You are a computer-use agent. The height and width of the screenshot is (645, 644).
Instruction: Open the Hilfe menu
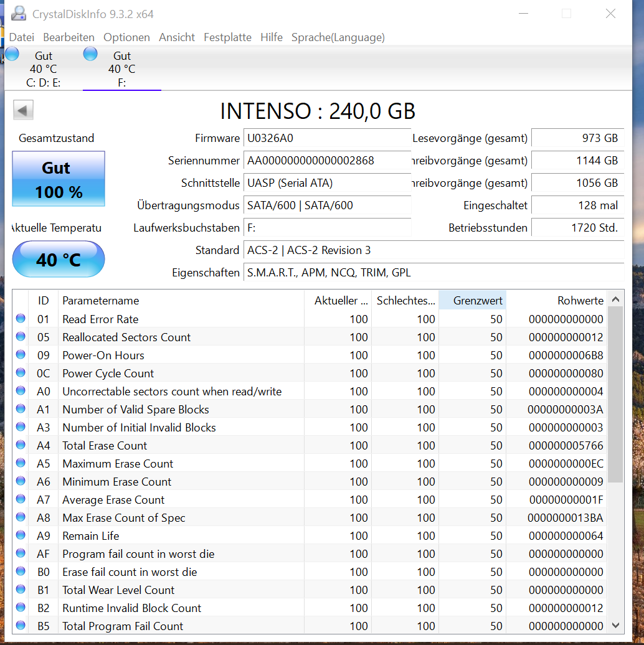[272, 37]
